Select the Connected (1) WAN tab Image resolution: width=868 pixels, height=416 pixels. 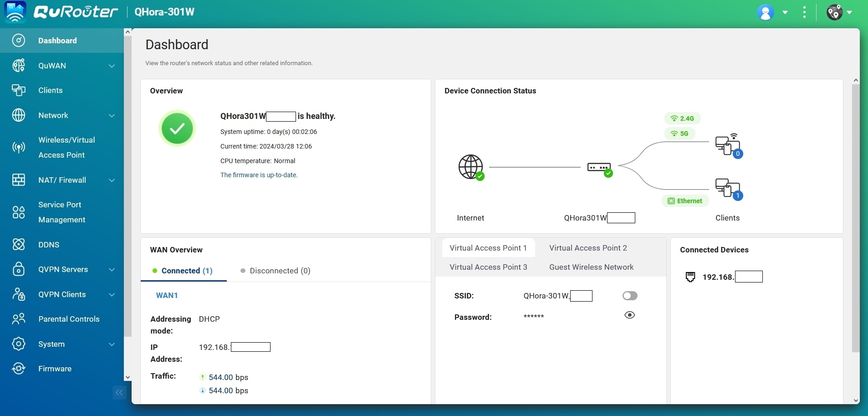184,271
